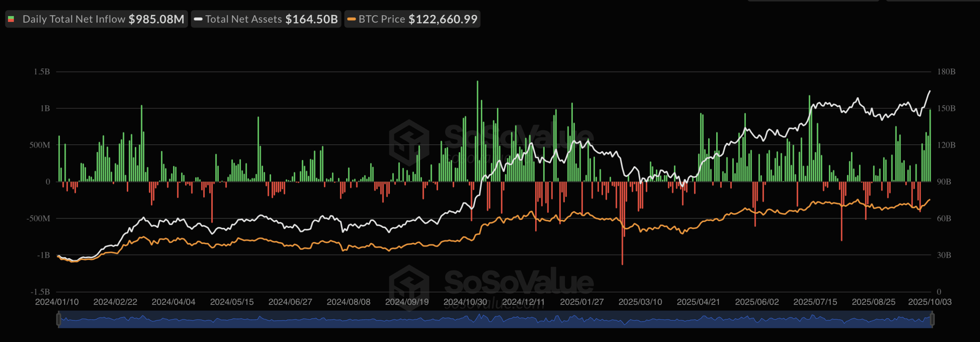Click the $985.08M net inflow value

point(156,19)
